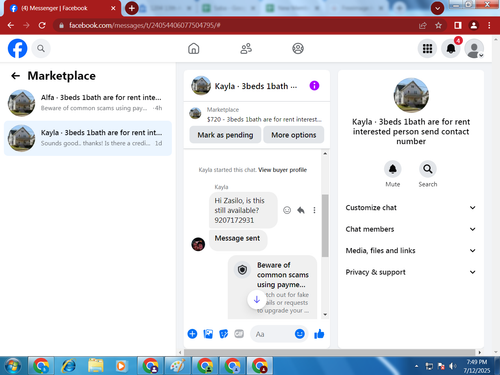
Task: Open the Facebook menu grid icon
Action: 427,49
